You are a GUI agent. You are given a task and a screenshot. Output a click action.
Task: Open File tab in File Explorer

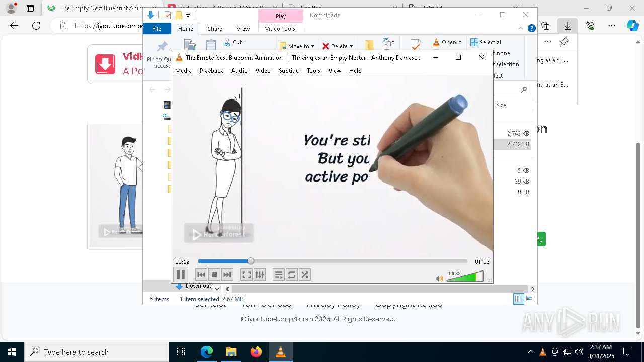click(157, 29)
